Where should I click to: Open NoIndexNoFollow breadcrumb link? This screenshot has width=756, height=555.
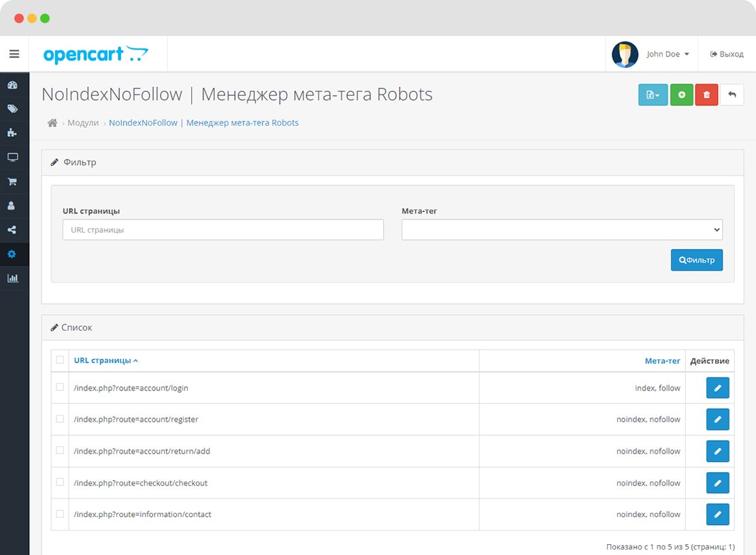(x=203, y=123)
